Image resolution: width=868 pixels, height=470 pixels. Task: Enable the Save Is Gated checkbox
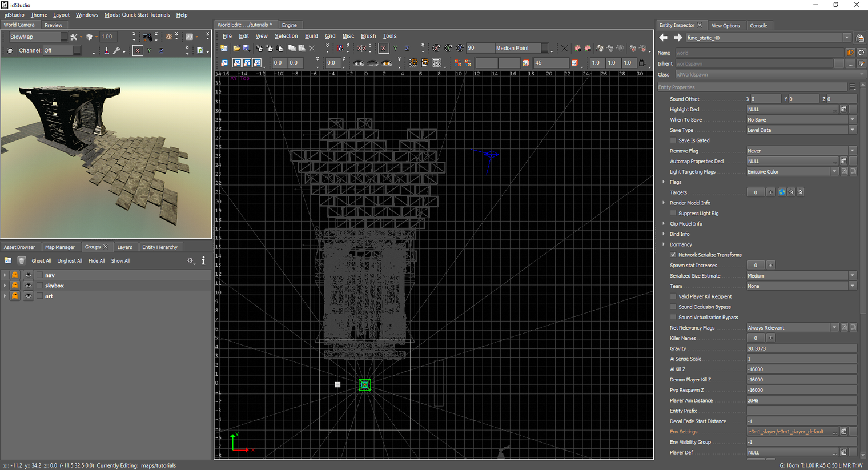(673, 140)
